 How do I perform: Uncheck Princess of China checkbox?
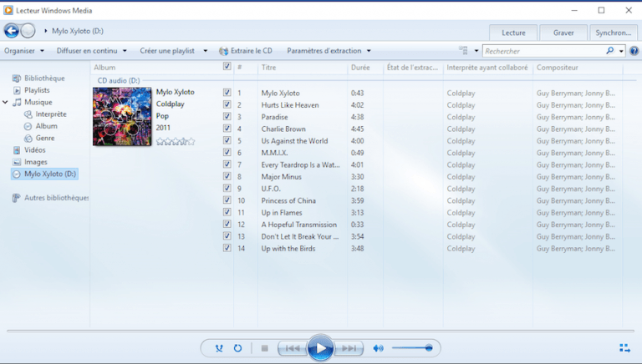227,200
